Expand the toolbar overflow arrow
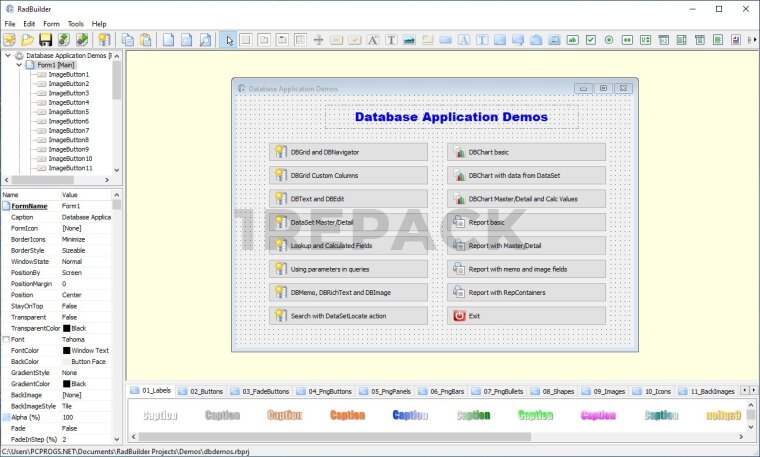 pyautogui.click(x=754, y=40)
